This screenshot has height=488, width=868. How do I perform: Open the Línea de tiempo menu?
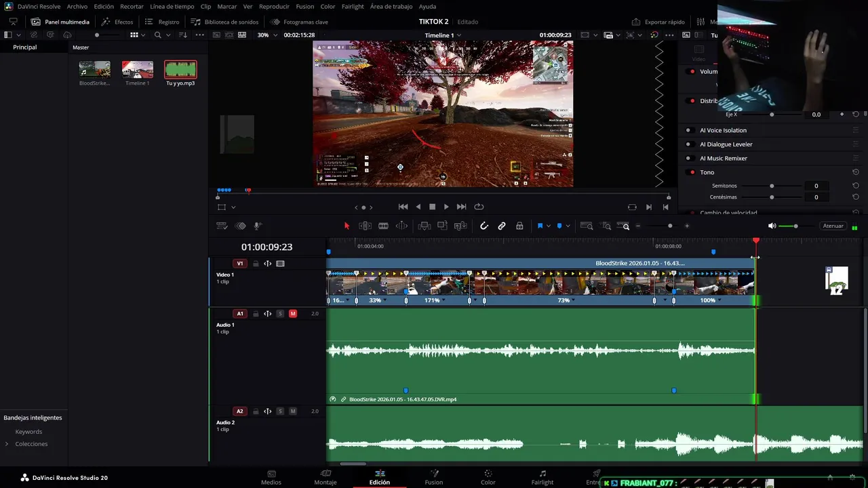tap(172, 6)
